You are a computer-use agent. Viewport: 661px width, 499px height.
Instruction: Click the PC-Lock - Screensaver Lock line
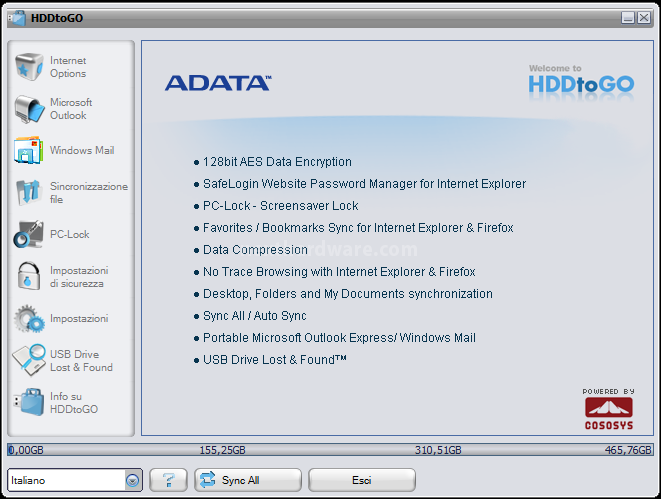click(280, 206)
